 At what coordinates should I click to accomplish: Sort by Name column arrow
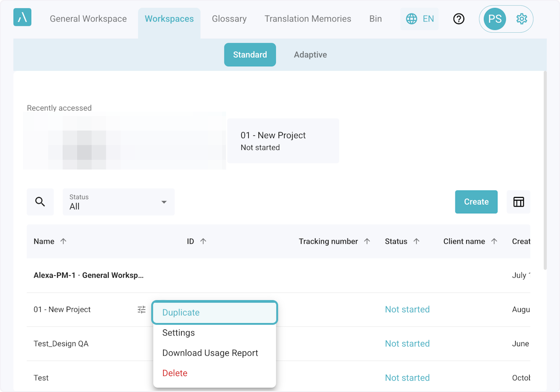63,241
